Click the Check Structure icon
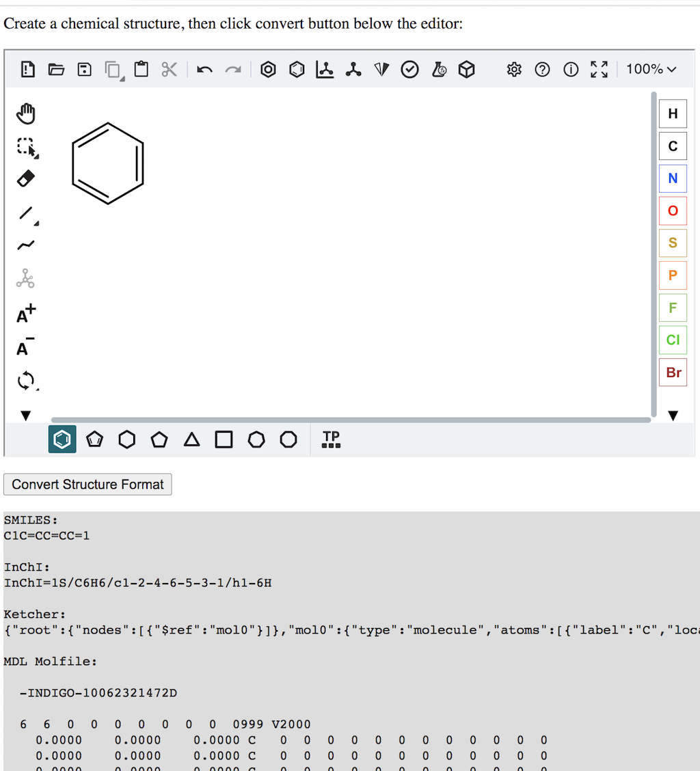Screen dimensions: 700x771 409,69
